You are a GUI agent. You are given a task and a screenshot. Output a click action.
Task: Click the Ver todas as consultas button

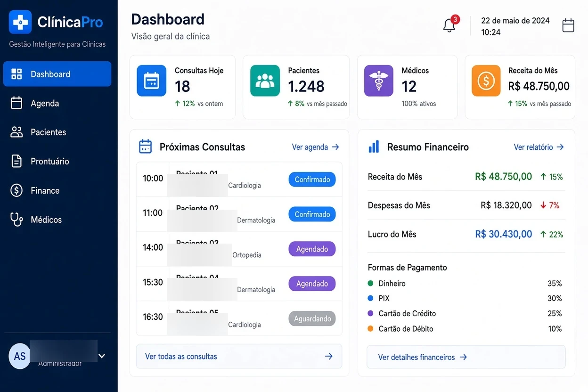tap(239, 356)
